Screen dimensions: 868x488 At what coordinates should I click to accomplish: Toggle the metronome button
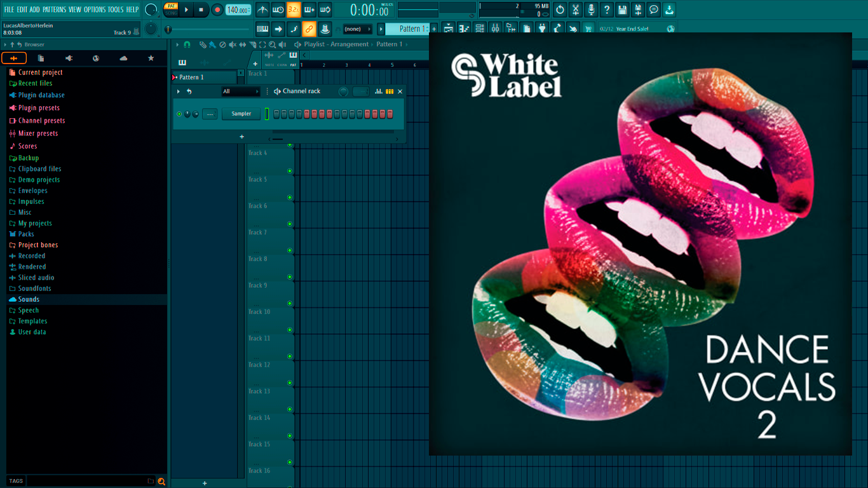click(x=262, y=10)
